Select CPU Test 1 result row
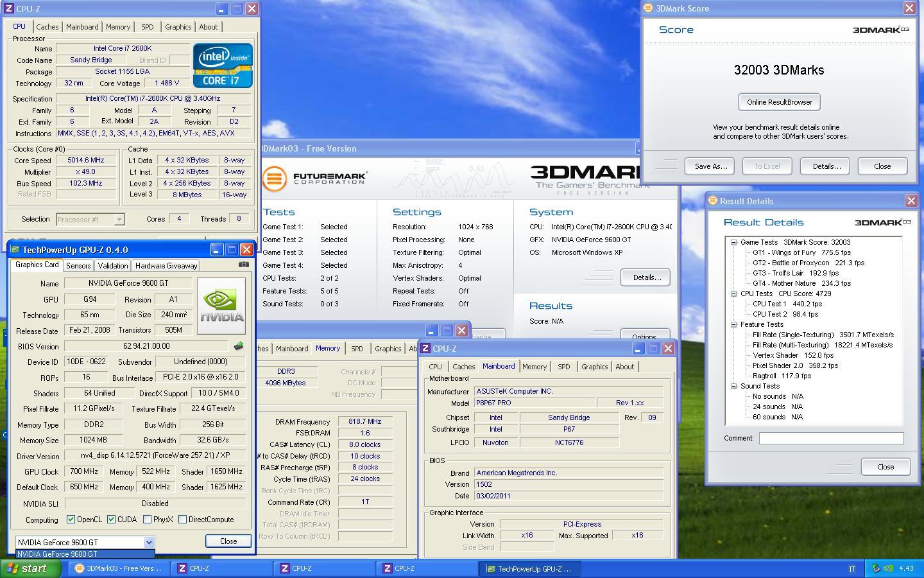Screen dimensions: 924x578 [787, 304]
